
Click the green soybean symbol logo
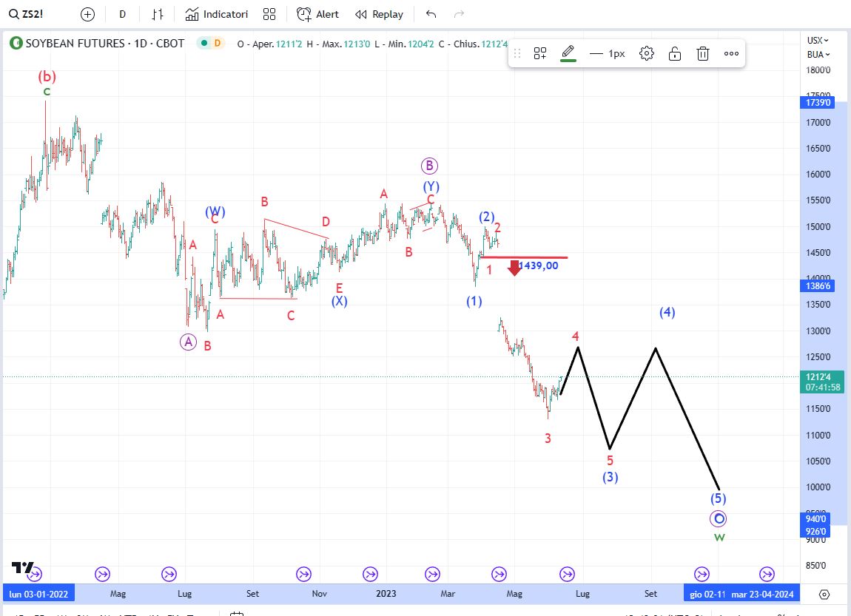coord(16,44)
